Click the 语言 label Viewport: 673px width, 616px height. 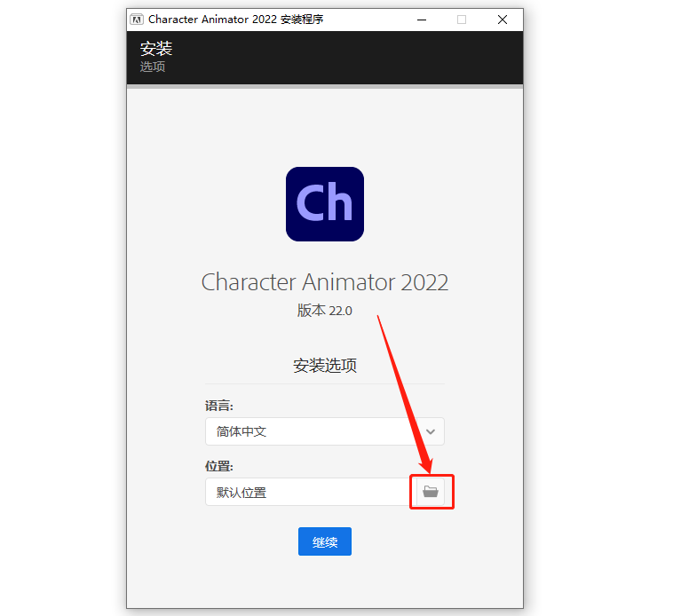coord(219,406)
